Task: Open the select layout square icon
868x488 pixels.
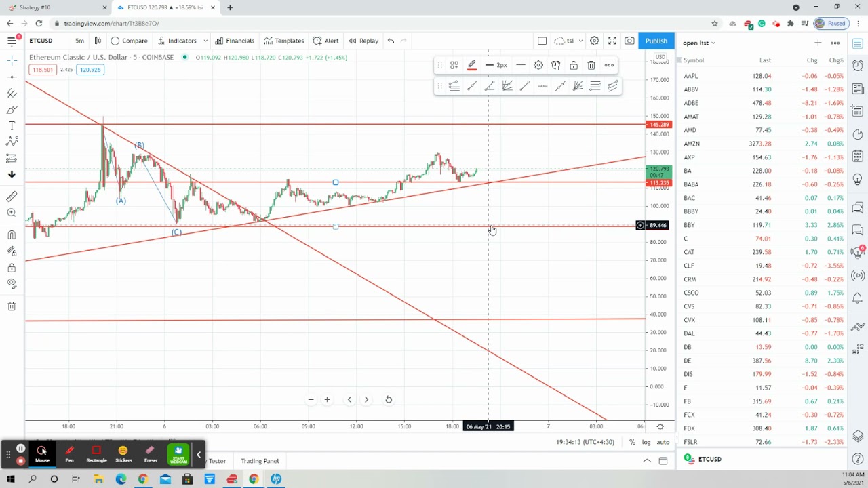Action: 542,41
